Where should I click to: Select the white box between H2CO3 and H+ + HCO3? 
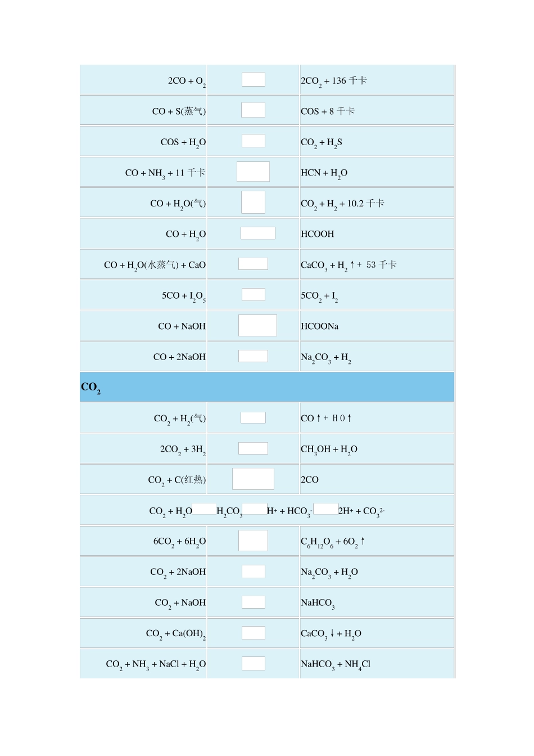point(255,509)
